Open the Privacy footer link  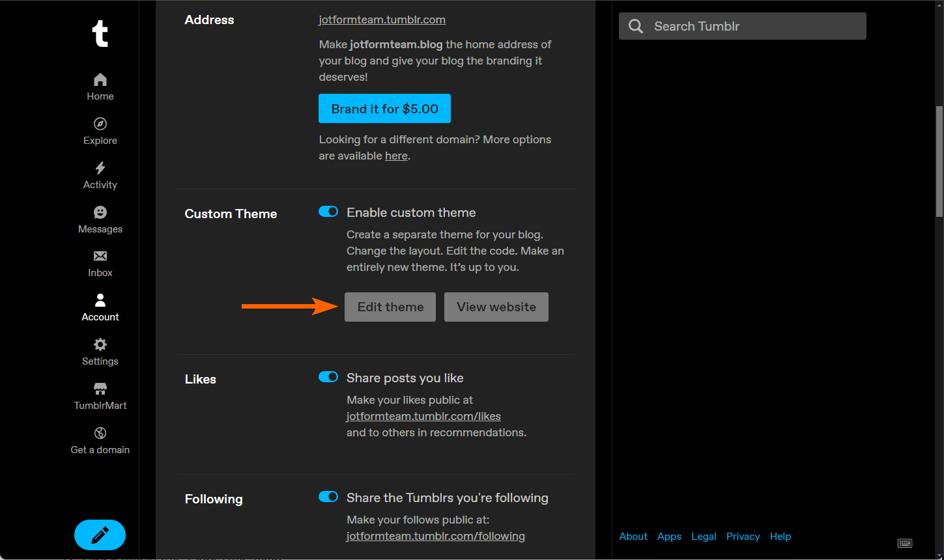pos(743,537)
